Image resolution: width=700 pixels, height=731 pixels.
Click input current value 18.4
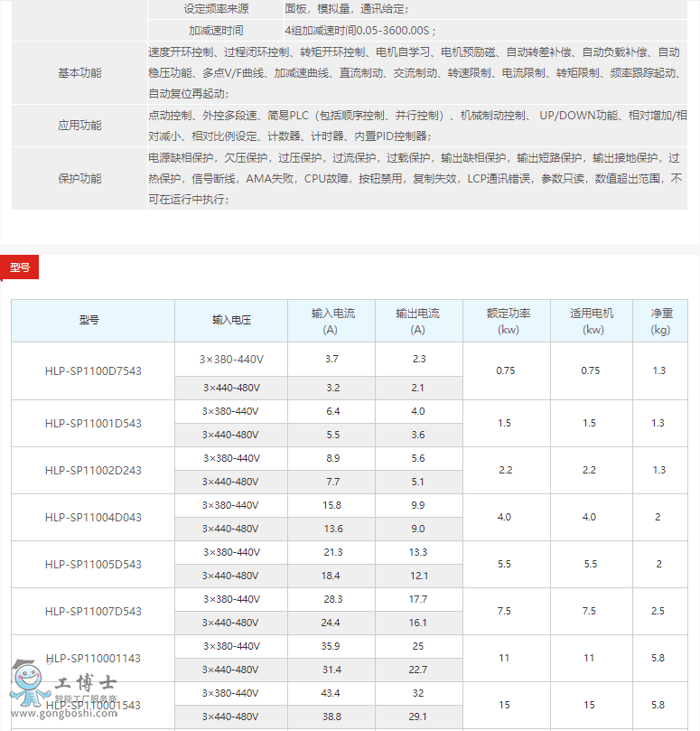click(x=331, y=576)
